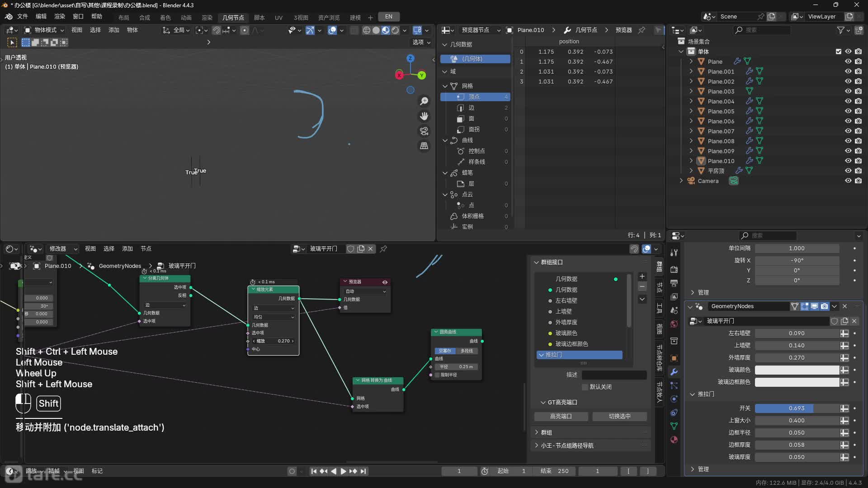
Task: Open the Modifiers wrench properties tab
Action: [x=674, y=372]
